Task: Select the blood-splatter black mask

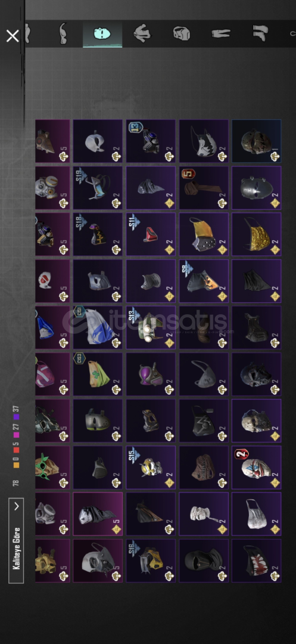Action: (x=256, y=561)
